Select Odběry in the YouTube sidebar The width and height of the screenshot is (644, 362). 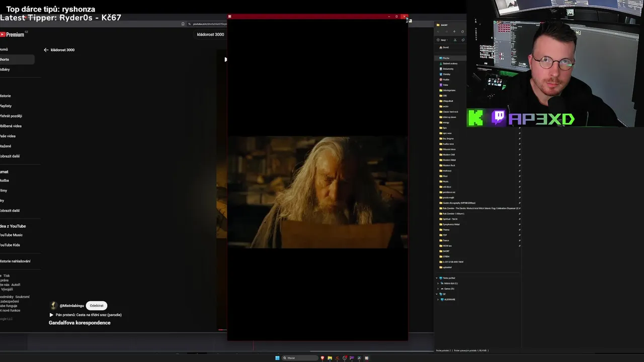pyautogui.click(x=5, y=69)
